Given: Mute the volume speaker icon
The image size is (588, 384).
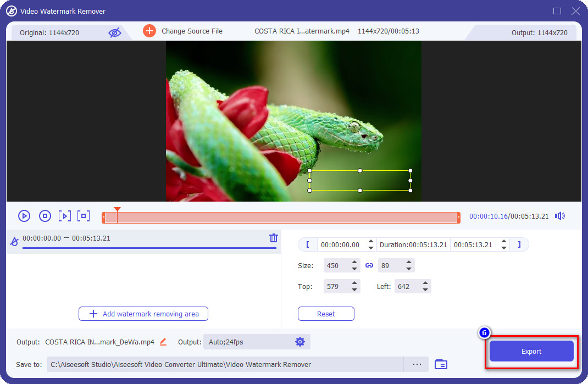Looking at the screenshot, I should [x=560, y=216].
